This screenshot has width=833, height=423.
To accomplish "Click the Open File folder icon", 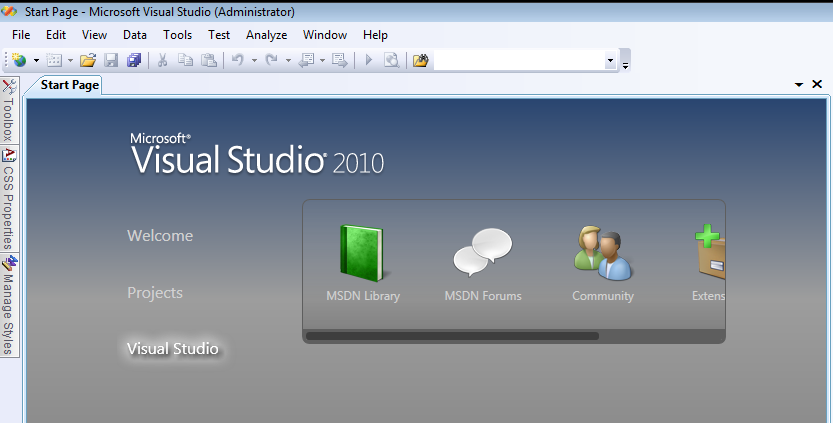I will 88,60.
